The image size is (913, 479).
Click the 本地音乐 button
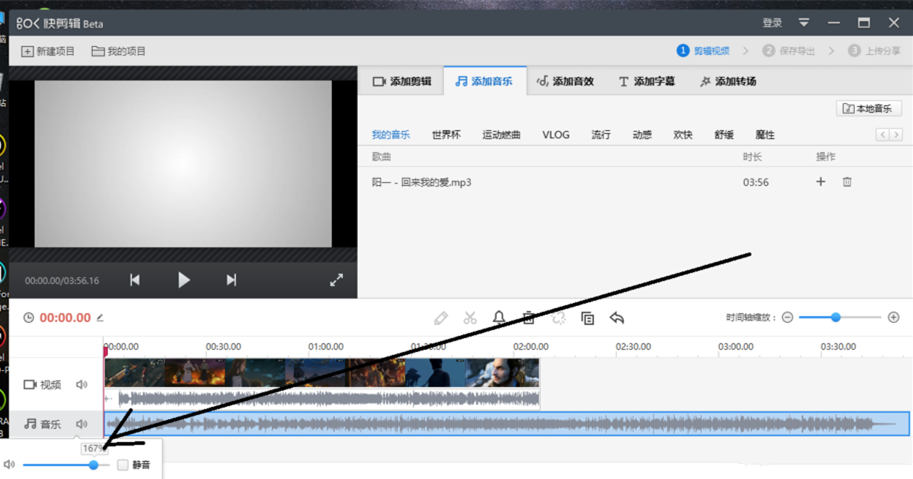pyautogui.click(x=868, y=108)
